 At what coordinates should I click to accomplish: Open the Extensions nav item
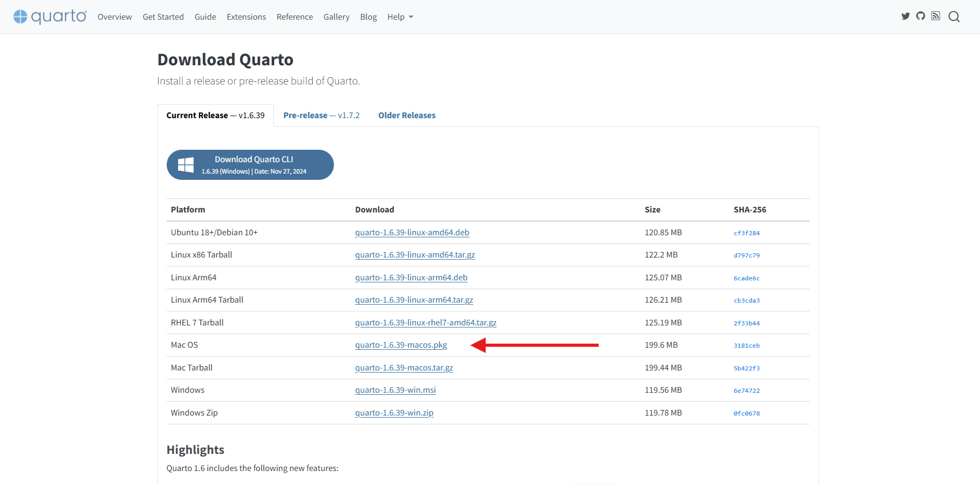(x=246, y=17)
